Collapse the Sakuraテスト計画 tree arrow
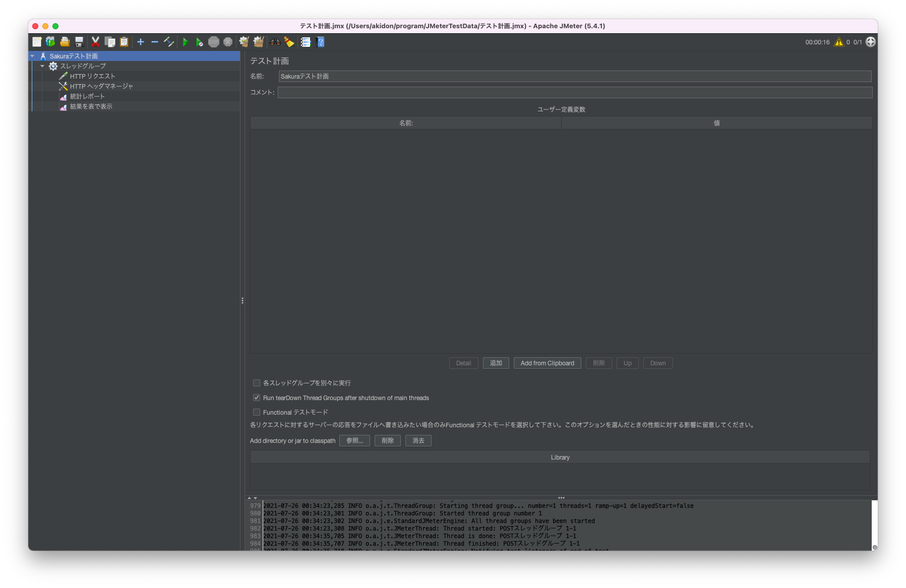 33,56
